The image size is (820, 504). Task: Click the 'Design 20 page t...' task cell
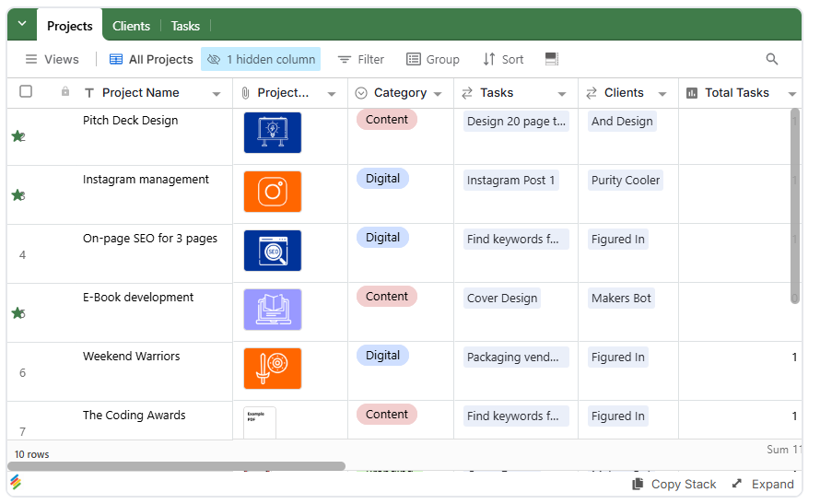516,122
